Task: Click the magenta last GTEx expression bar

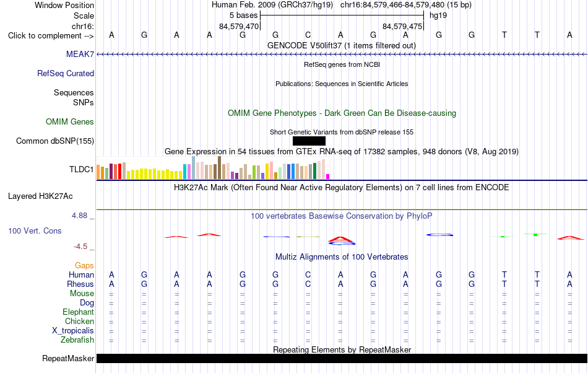Action: 328,177
